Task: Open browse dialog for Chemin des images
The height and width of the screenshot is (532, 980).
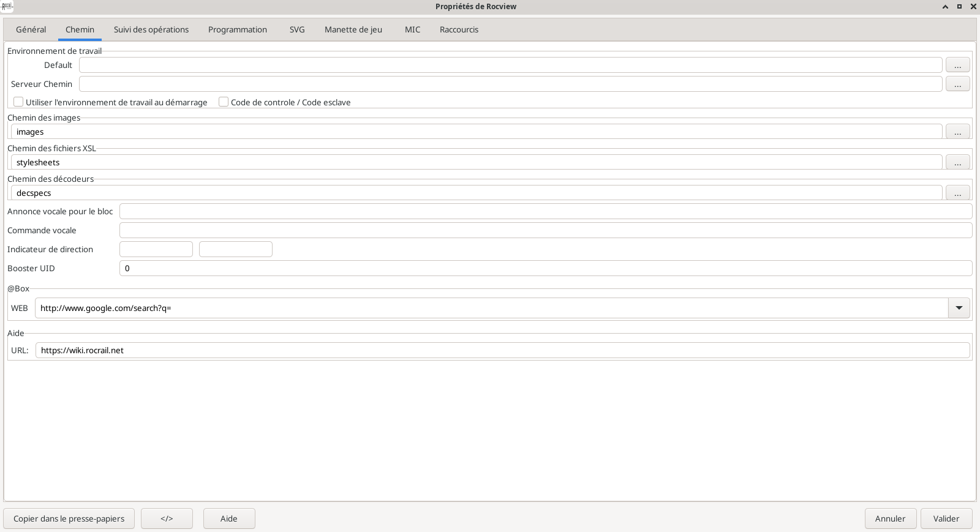Action: tap(957, 132)
